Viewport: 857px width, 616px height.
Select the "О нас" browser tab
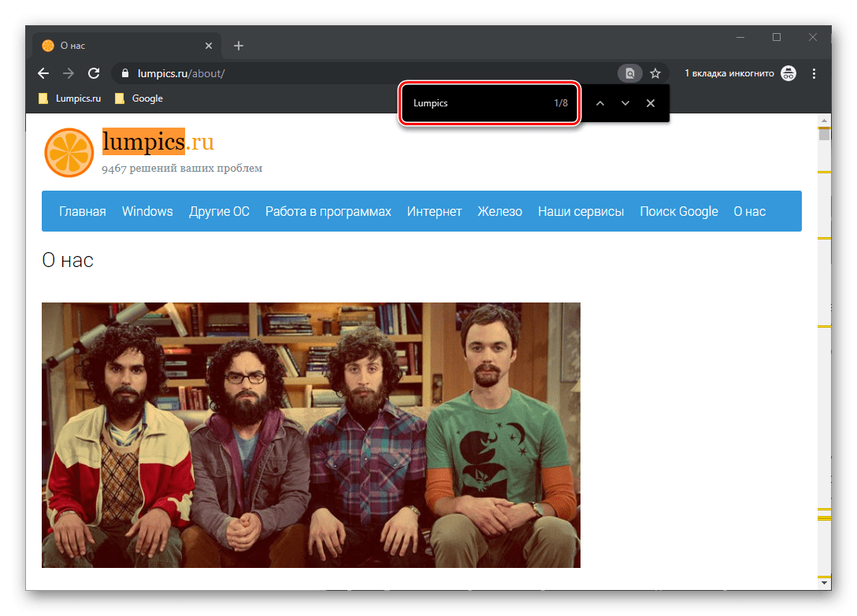pyautogui.click(x=127, y=46)
